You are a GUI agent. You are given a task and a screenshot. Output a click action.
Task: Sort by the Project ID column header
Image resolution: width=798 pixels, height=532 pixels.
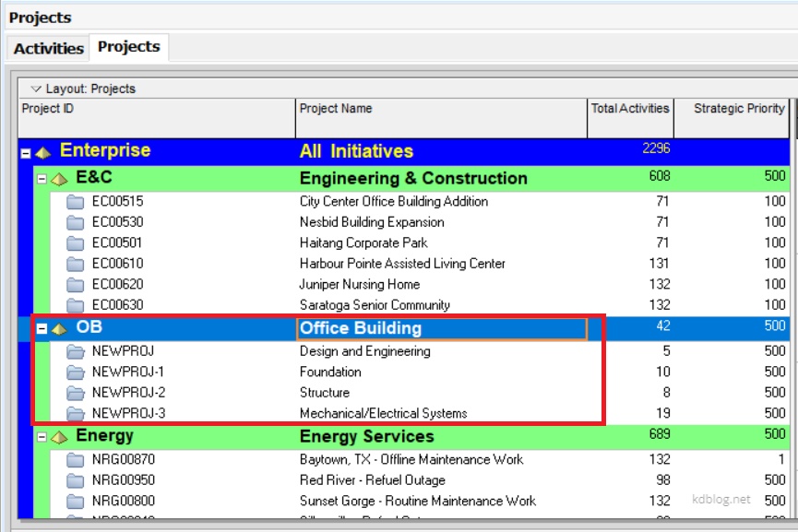pyautogui.click(x=157, y=109)
